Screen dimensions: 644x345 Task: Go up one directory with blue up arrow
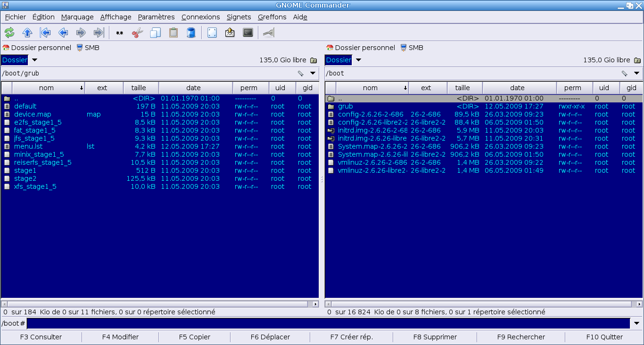pos(27,33)
